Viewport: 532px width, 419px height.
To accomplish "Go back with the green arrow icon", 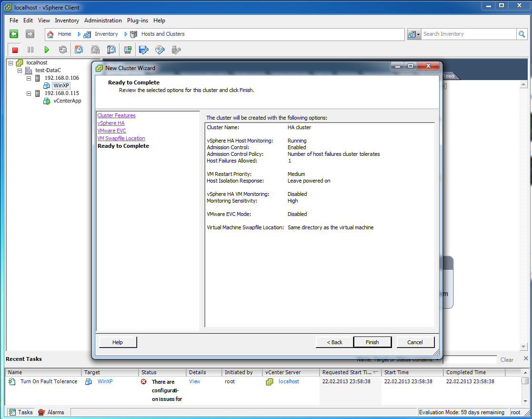I will coord(14,34).
